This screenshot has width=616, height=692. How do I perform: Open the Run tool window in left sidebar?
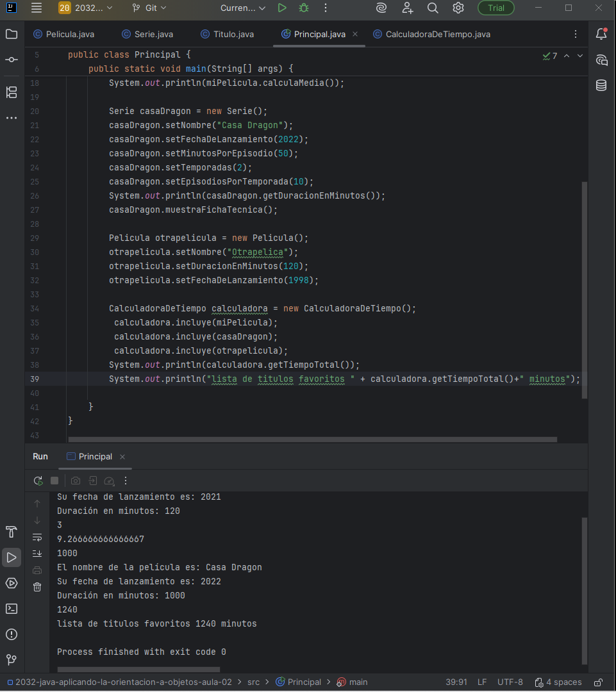tap(12, 557)
